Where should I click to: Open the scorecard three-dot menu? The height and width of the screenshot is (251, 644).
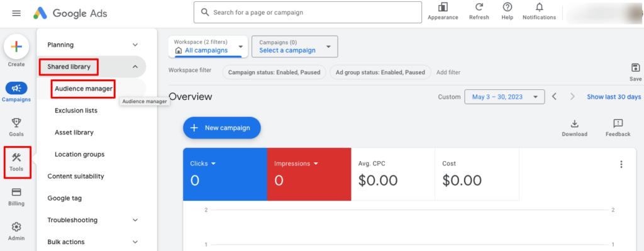(621, 164)
